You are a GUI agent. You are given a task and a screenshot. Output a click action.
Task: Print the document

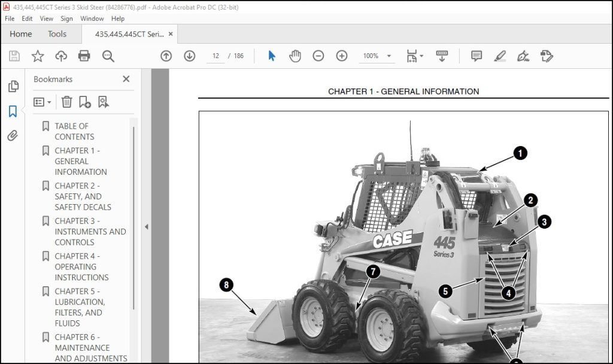coord(84,56)
